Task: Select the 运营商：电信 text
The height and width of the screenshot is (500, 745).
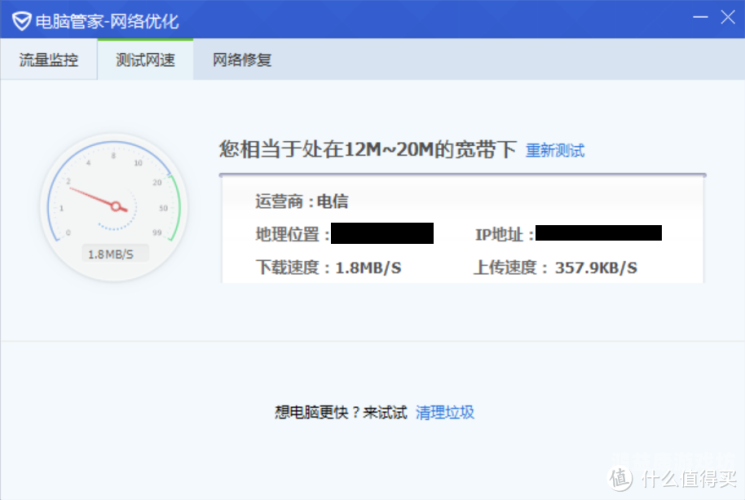Action: 302,202
